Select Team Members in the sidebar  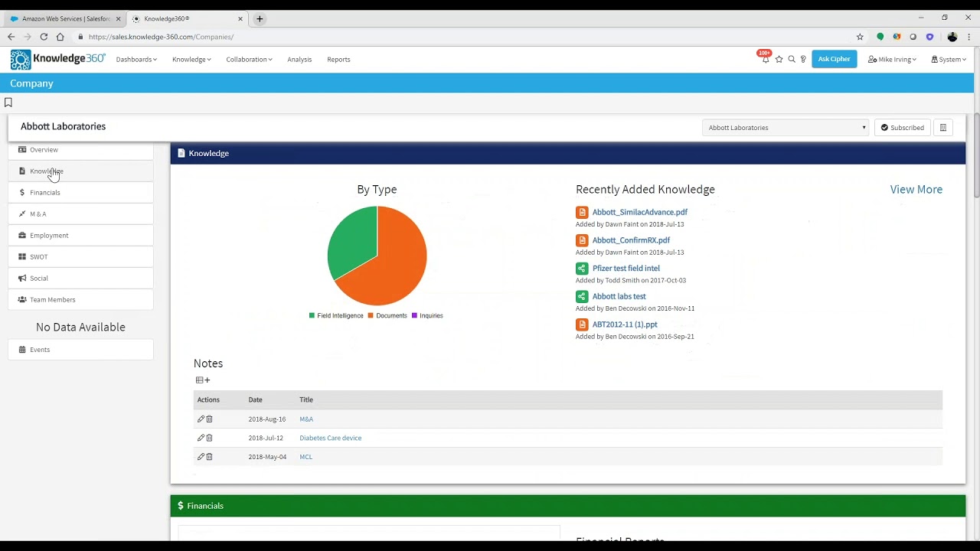[80, 300]
